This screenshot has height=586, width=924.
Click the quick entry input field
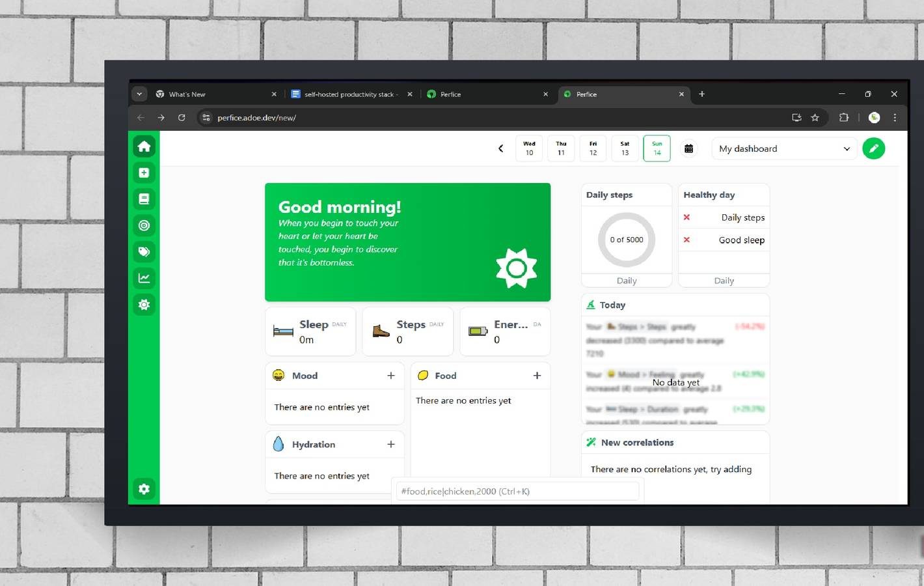click(x=517, y=492)
